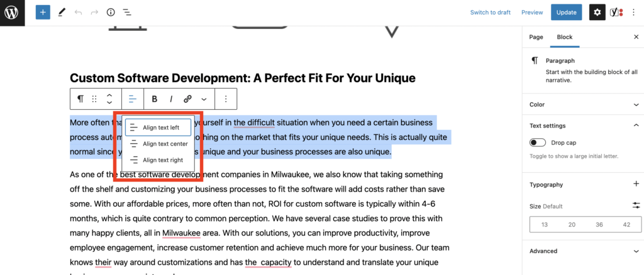Open more rich text controls chevron
This screenshot has height=275, width=644.
pos(204,99)
